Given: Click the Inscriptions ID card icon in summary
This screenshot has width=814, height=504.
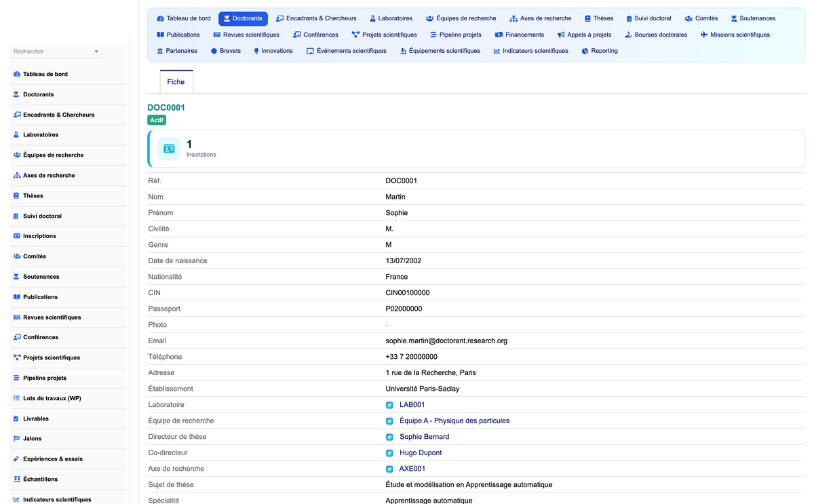Looking at the screenshot, I should pyautogui.click(x=169, y=149).
